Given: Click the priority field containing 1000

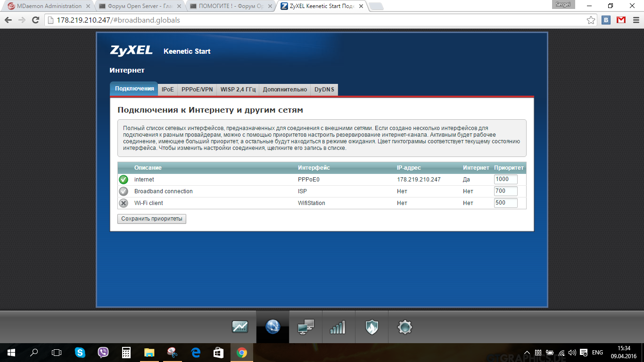Looking at the screenshot, I should point(505,180).
